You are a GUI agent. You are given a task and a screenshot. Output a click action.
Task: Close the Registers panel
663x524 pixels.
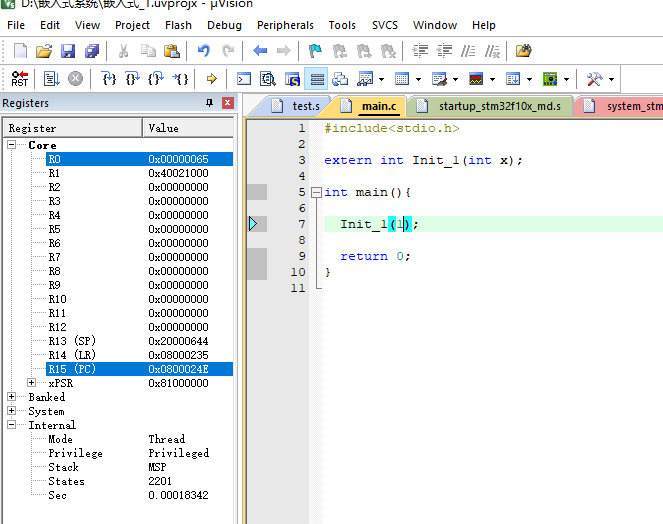227,103
